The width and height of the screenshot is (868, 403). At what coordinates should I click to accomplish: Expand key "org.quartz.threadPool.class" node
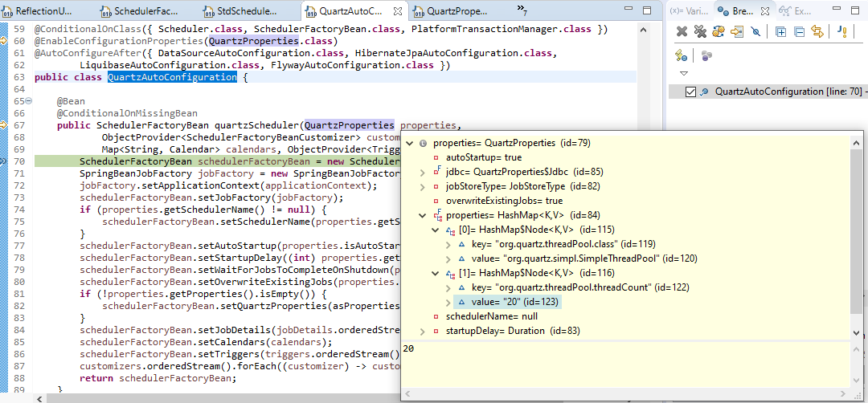point(449,244)
